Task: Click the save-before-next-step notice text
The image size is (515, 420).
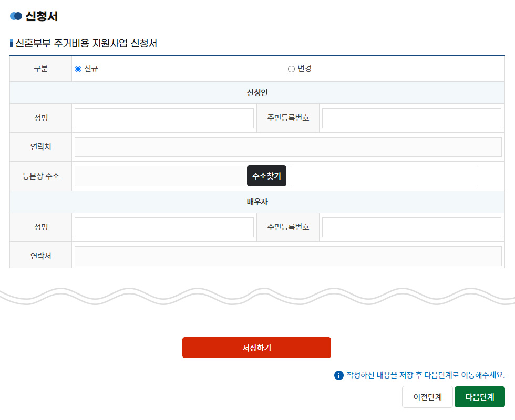Action: [x=425, y=375]
